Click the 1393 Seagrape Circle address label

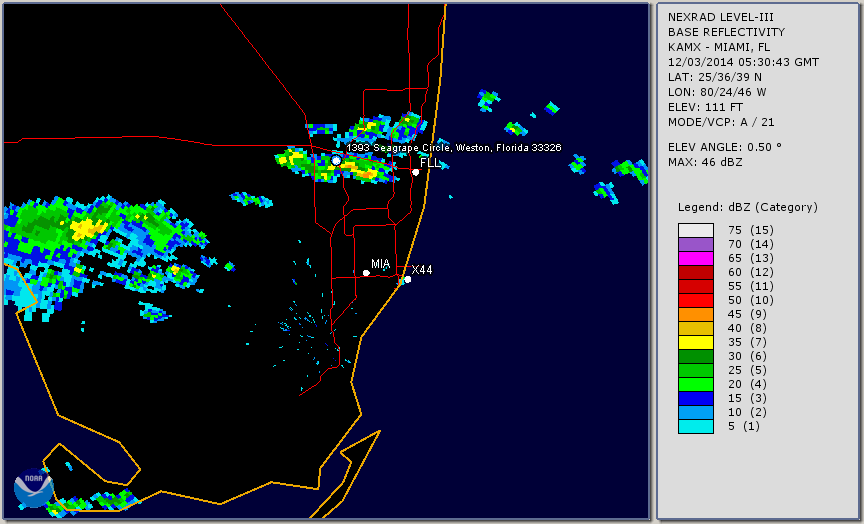(454, 148)
